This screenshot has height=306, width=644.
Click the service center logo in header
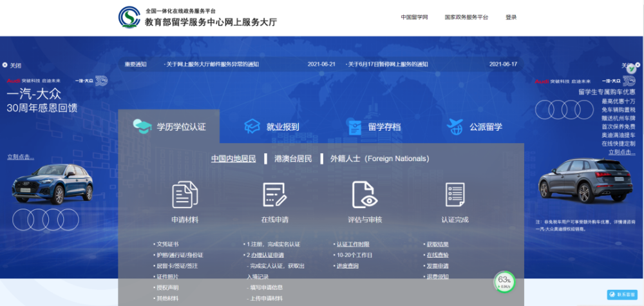point(129,17)
